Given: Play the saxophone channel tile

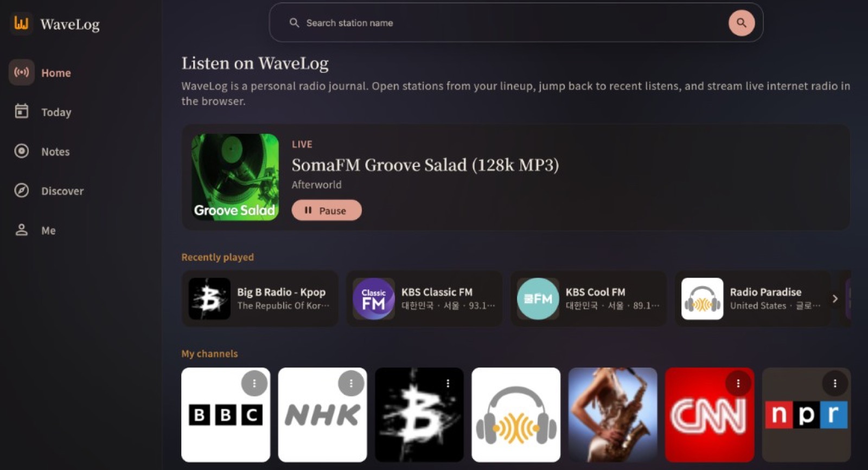Looking at the screenshot, I should coord(612,415).
